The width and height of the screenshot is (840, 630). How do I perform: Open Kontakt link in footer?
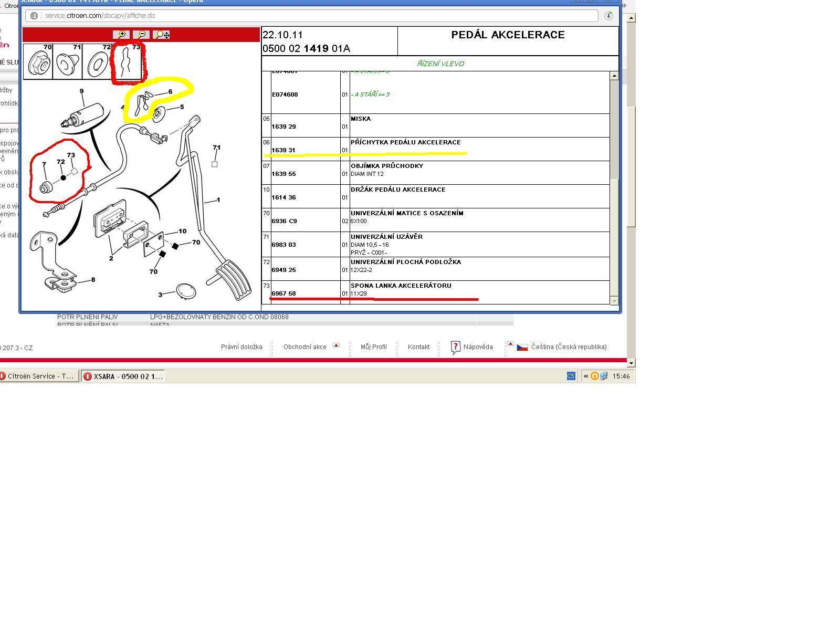point(419,347)
